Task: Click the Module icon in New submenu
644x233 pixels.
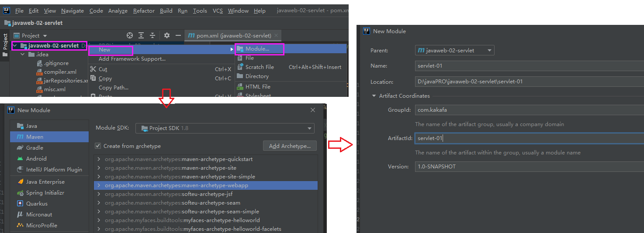Action: click(x=240, y=49)
